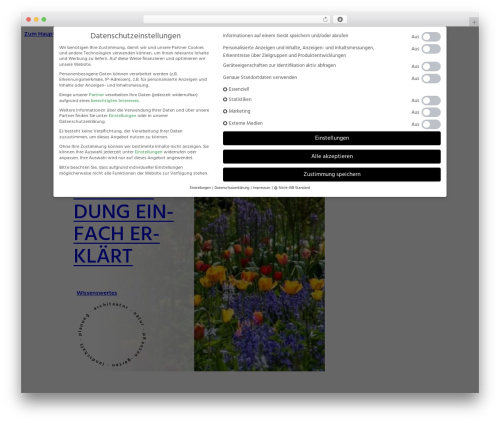Click the info icon next to Essenziell
Image resolution: width=500 pixels, height=423 pixels.
pyautogui.click(x=225, y=89)
